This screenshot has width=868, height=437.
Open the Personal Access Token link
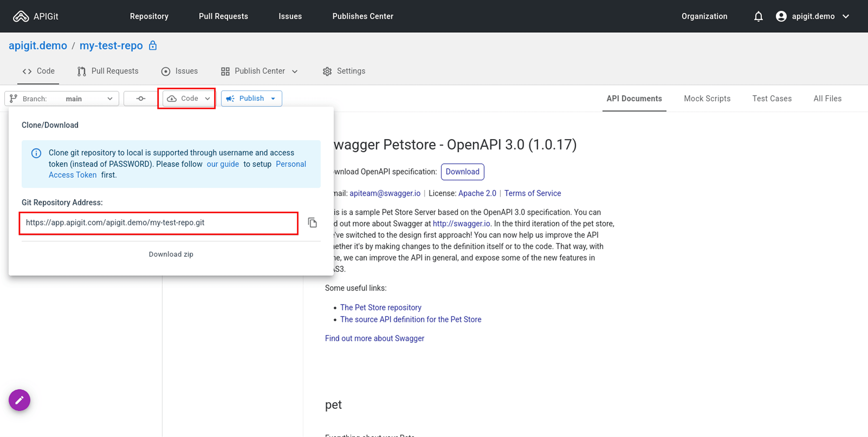click(291, 164)
